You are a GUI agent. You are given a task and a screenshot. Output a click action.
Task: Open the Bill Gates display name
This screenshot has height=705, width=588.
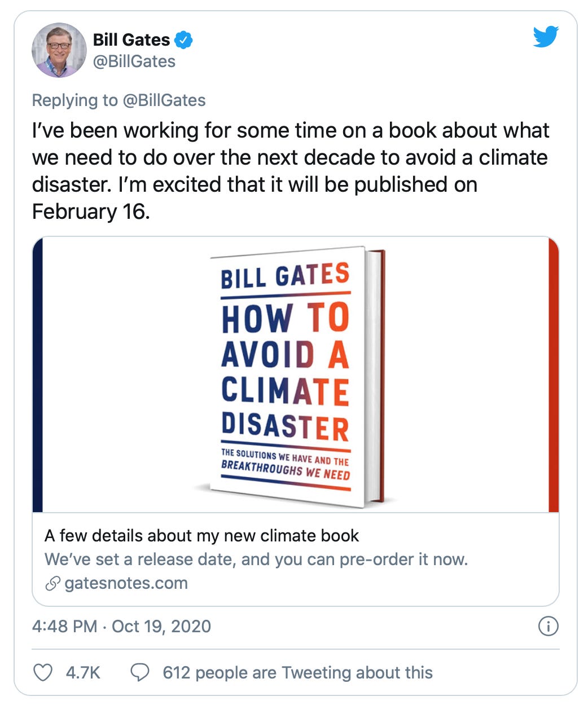pyautogui.click(x=131, y=40)
